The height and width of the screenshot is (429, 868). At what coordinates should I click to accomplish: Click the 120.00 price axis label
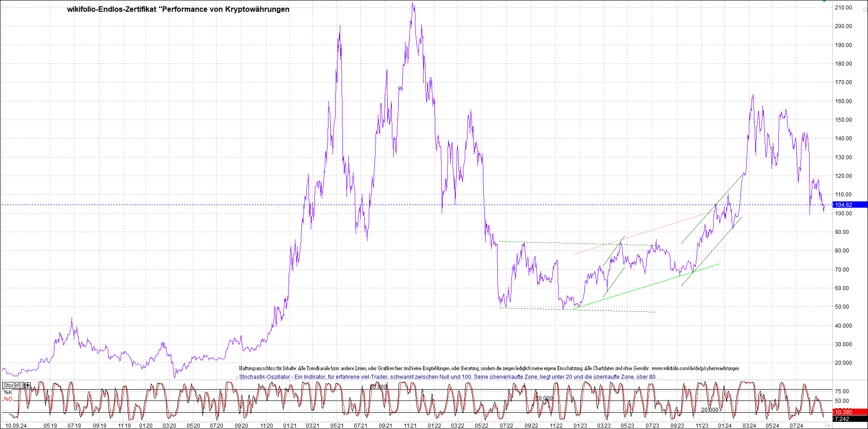[844, 176]
